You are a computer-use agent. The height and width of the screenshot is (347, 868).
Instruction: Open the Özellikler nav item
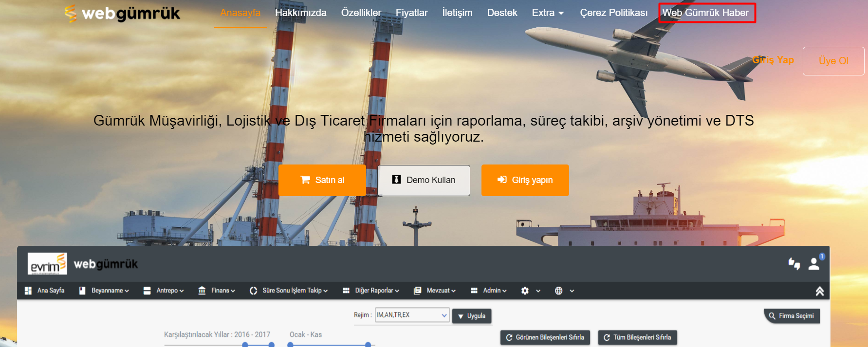361,13
